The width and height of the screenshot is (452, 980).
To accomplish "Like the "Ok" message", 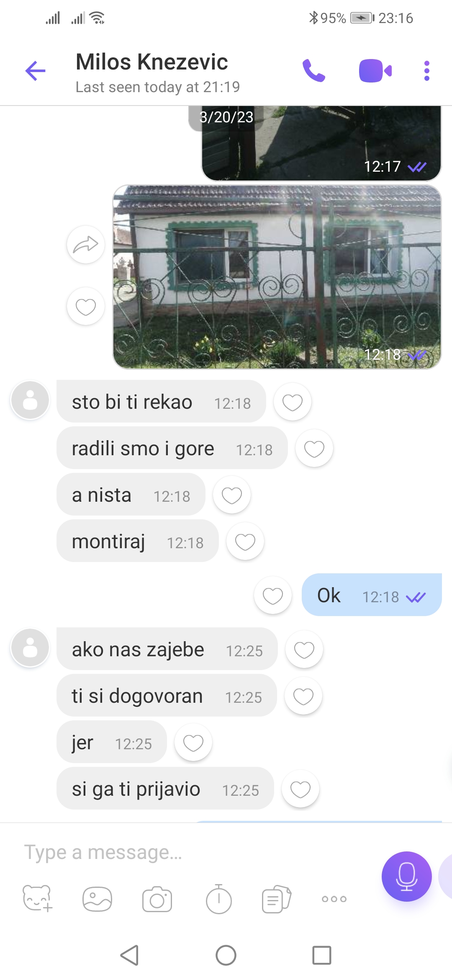I will coord(273,595).
